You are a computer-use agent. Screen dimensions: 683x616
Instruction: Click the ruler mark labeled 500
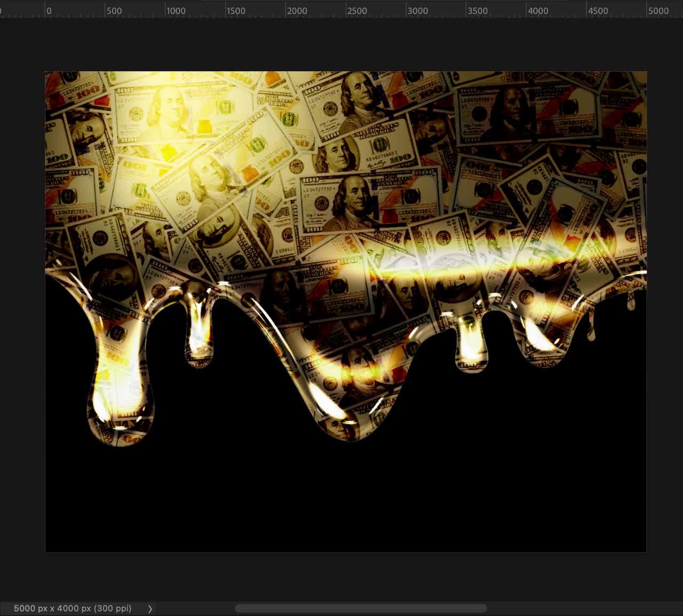(x=114, y=11)
